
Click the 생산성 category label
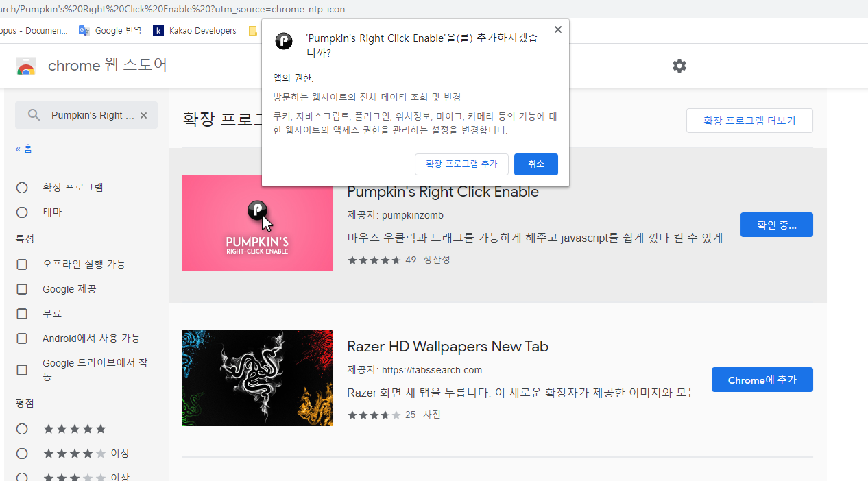(x=437, y=260)
